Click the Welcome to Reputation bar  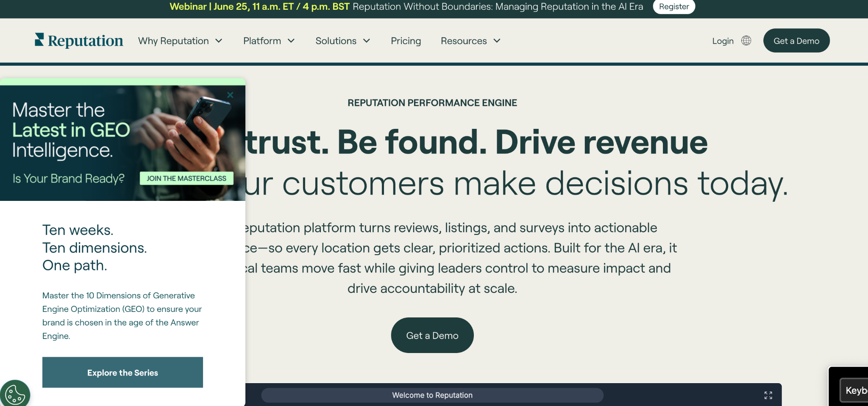point(432,395)
